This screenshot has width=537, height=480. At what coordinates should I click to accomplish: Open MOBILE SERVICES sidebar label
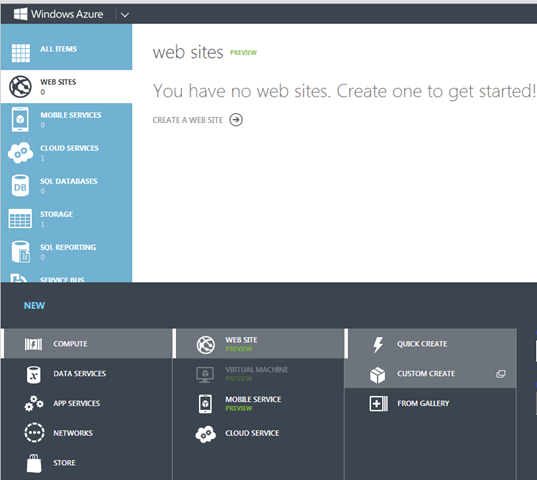coord(71,115)
